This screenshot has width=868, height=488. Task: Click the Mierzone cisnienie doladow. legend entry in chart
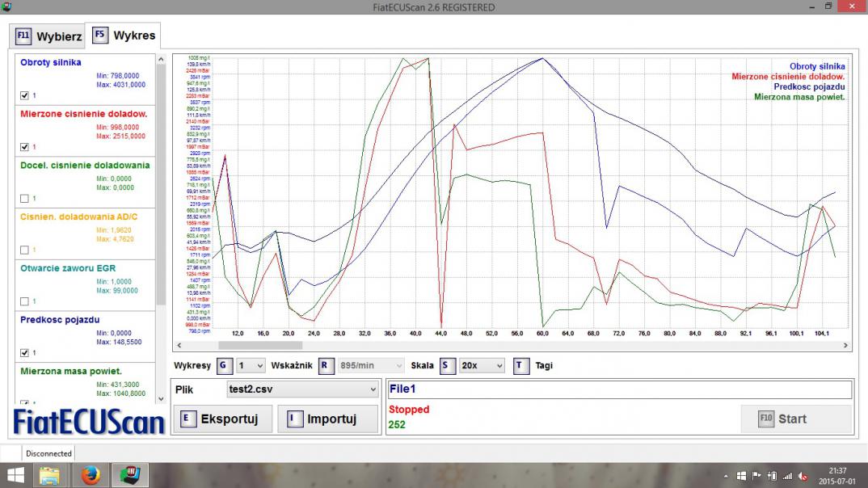788,77
